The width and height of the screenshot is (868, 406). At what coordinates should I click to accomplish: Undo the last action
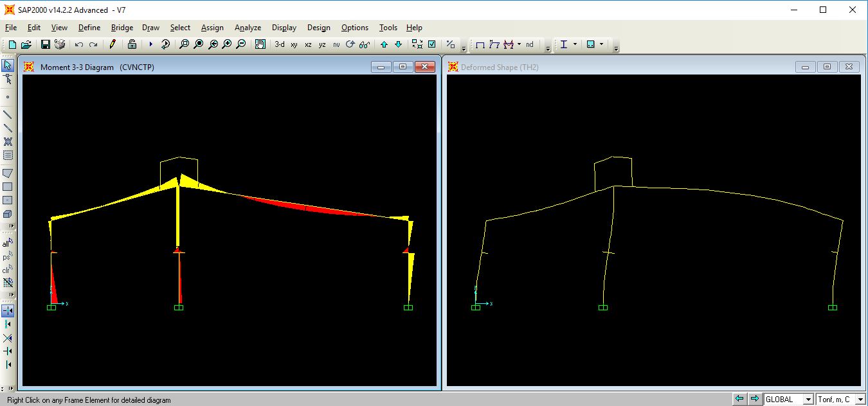[79, 44]
